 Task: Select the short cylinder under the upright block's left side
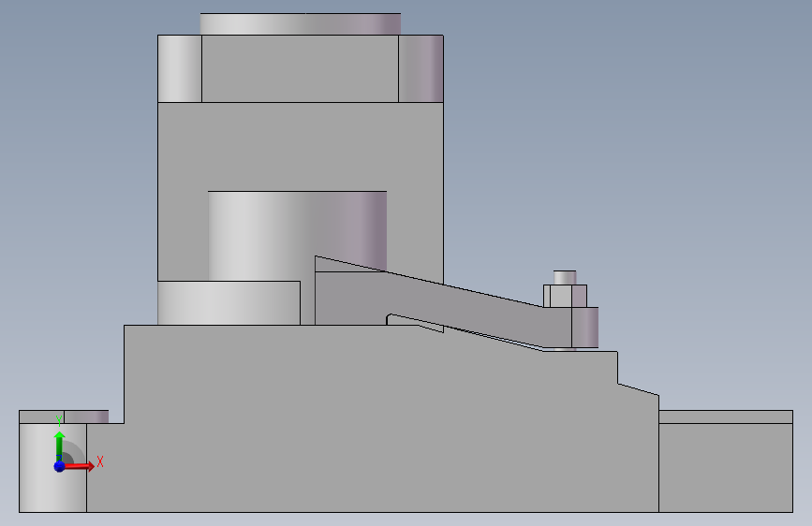(229, 303)
